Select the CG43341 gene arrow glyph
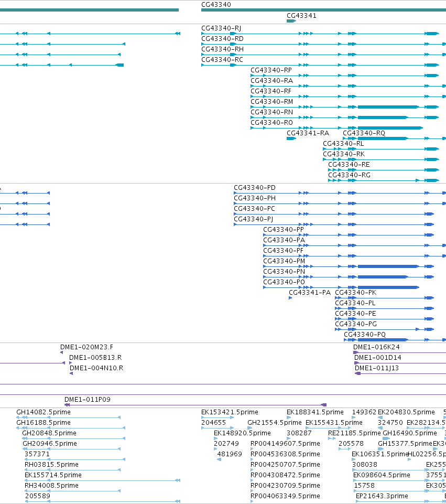This screenshot has height=504, width=446. pyautogui.click(x=291, y=21)
